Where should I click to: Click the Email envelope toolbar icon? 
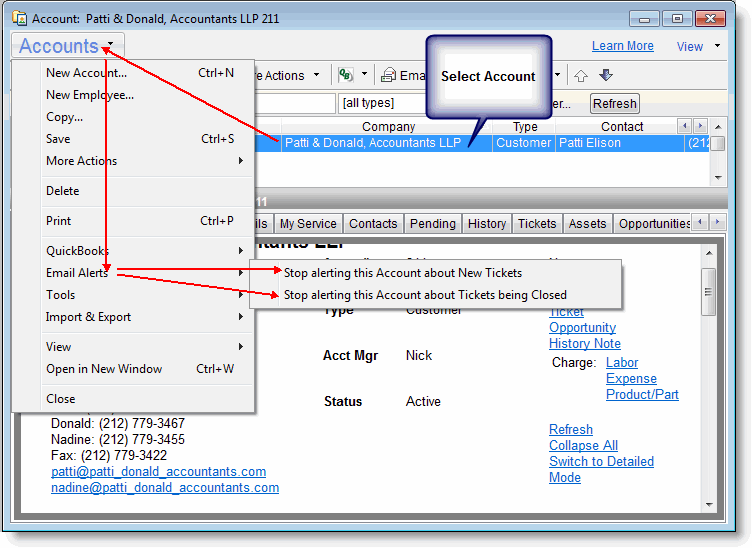(x=389, y=75)
